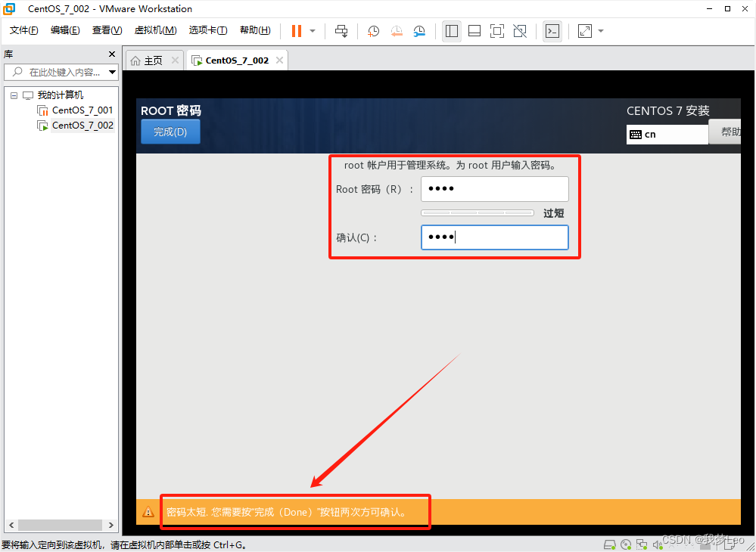This screenshot has width=756, height=552.
Task: Open the hard disk device status icon
Action: point(610,544)
